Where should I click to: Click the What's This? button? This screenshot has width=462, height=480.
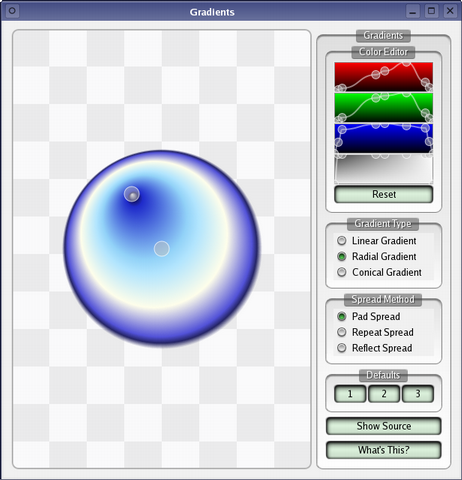tap(384, 450)
